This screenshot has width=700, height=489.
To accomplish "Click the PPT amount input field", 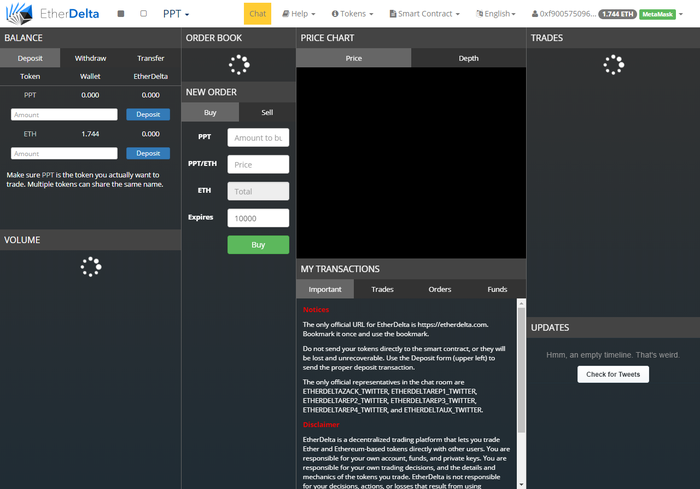I will pyautogui.click(x=64, y=115).
